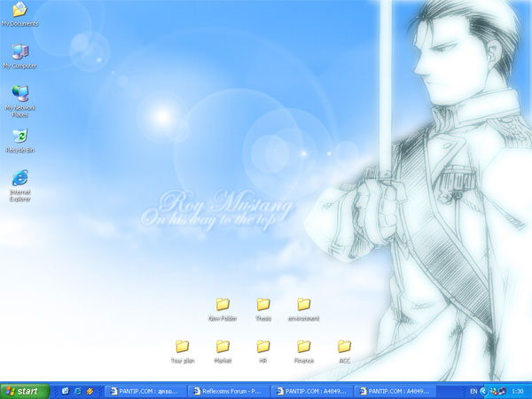The height and width of the screenshot is (399, 532).
Task: Select the ACC folder
Action: tap(344, 352)
